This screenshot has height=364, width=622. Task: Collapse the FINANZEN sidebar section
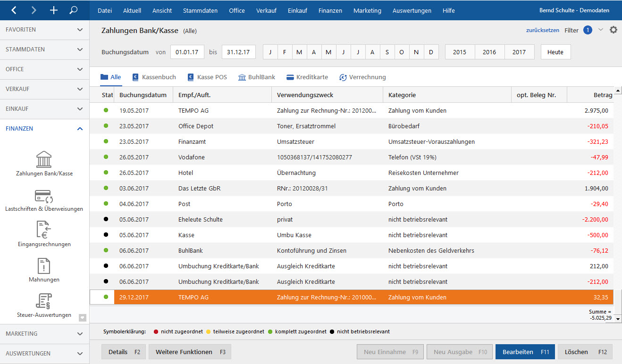point(44,129)
